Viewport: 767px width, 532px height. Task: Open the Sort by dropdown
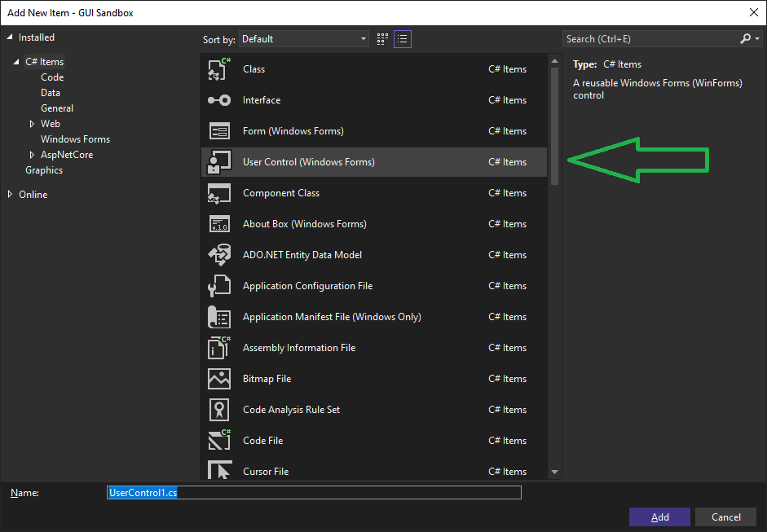point(302,38)
